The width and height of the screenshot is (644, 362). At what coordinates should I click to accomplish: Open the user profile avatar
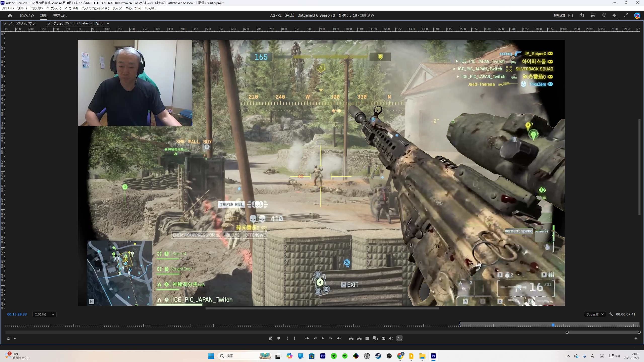tap(637, 16)
